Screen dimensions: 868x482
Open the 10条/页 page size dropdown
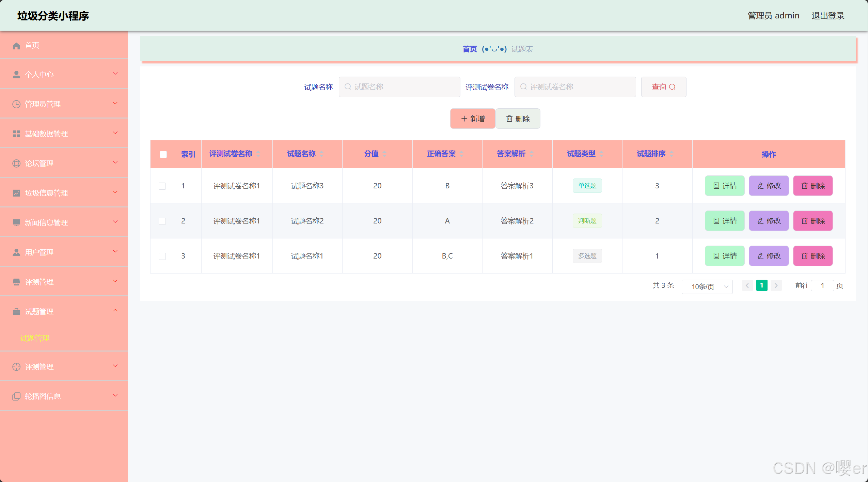tap(707, 286)
